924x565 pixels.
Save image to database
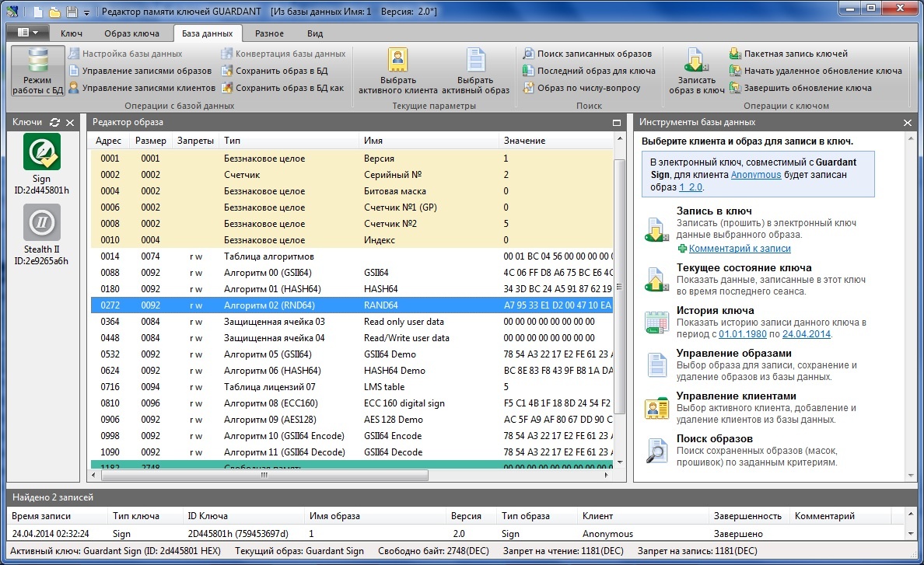point(275,71)
